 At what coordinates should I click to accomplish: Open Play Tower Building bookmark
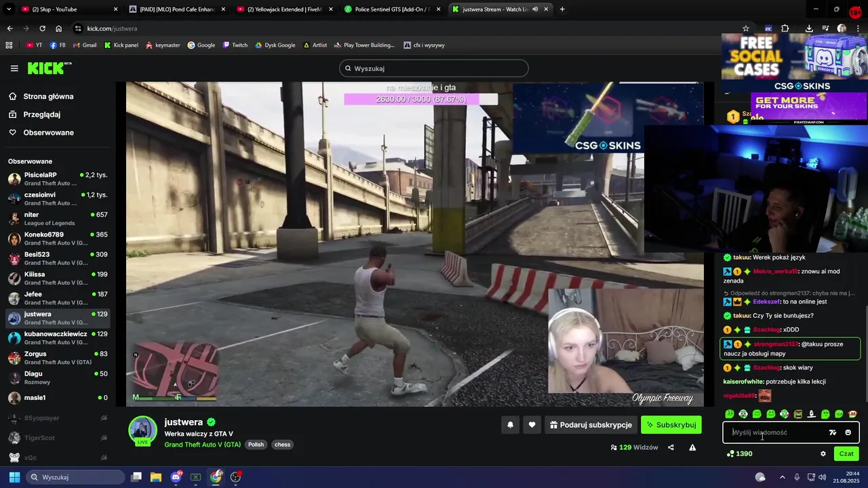click(x=365, y=45)
